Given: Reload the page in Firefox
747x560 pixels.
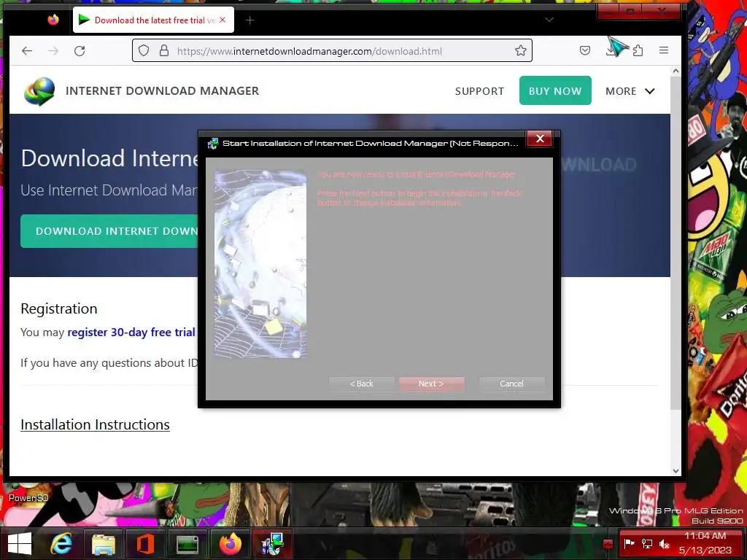Looking at the screenshot, I should point(80,51).
